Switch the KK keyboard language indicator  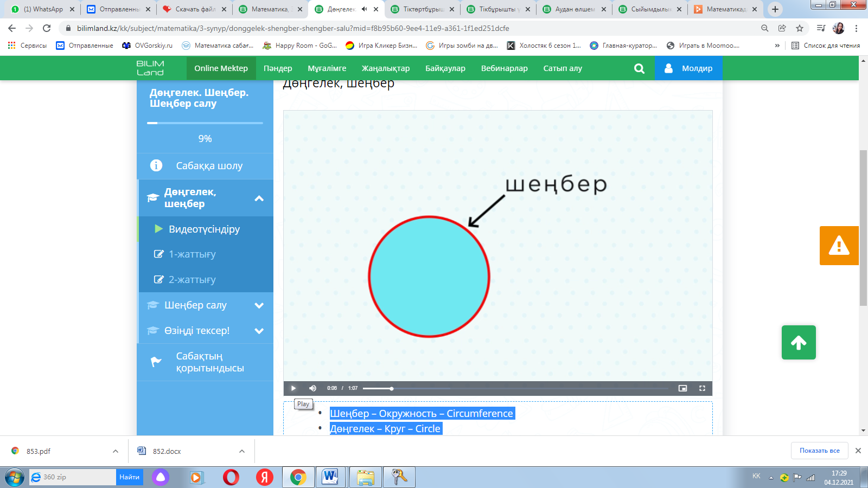[x=756, y=476]
